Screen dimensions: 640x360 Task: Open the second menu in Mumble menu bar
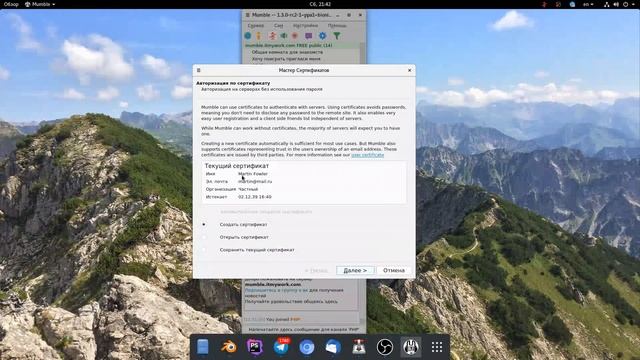[x=278, y=25]
